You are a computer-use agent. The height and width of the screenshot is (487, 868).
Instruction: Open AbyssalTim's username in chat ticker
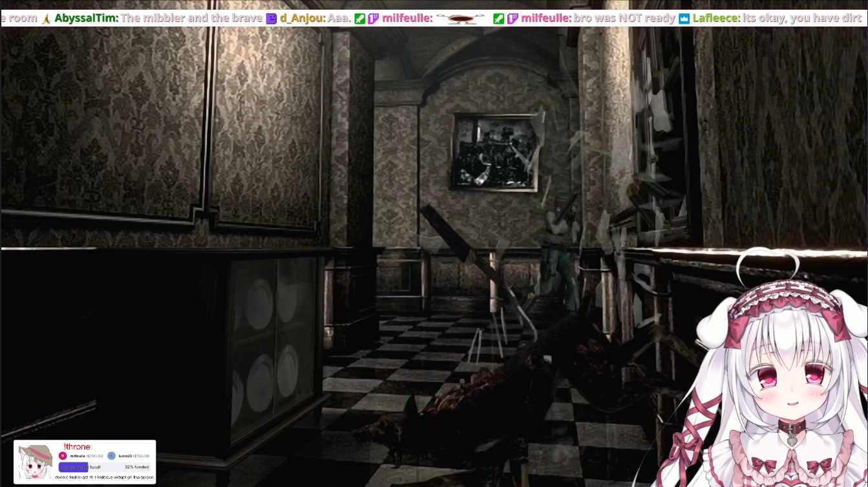tap(86, 18)
